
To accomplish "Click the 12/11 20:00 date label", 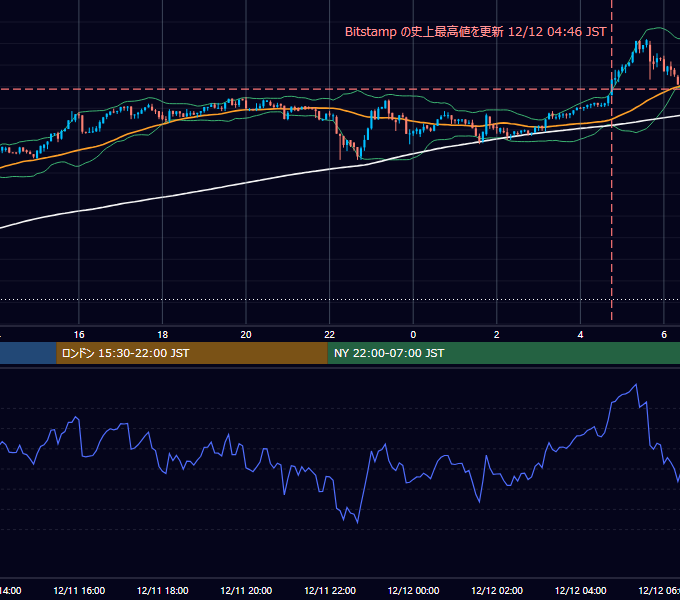I will [x=246, y=590].
